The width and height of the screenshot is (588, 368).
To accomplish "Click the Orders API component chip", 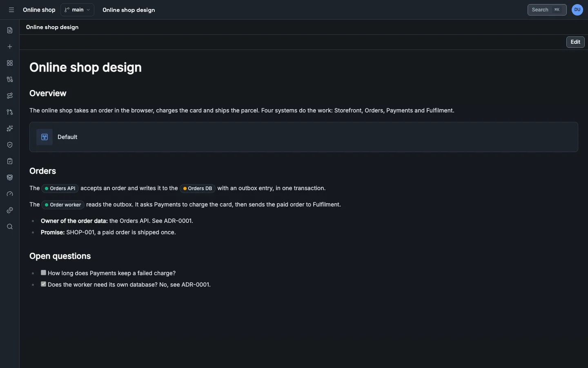I will [60, 188].
